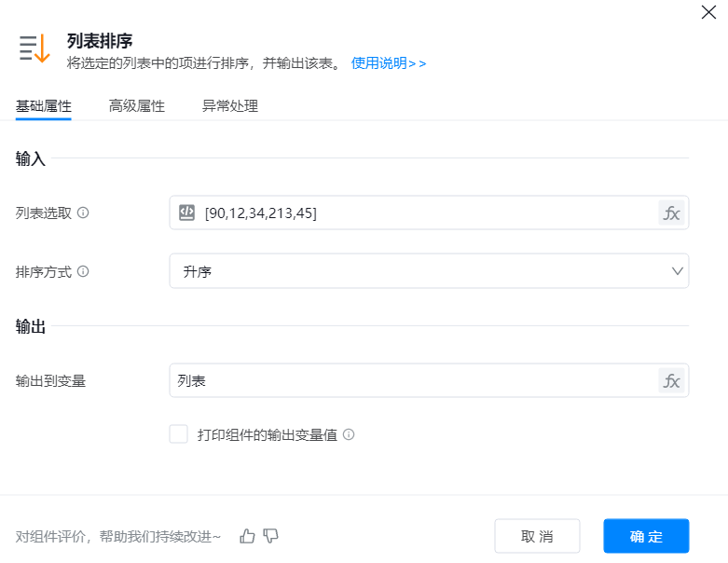Click info icon next to print output option
The width and height of the screenshot is (728, 563).
coord(349,434)
